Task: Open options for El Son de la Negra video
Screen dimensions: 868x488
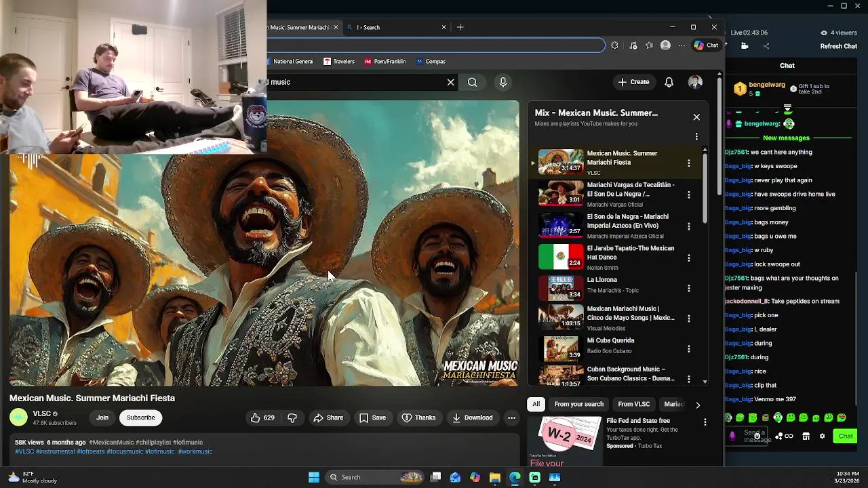Action: pyautogui.click(x=688, y=226)
